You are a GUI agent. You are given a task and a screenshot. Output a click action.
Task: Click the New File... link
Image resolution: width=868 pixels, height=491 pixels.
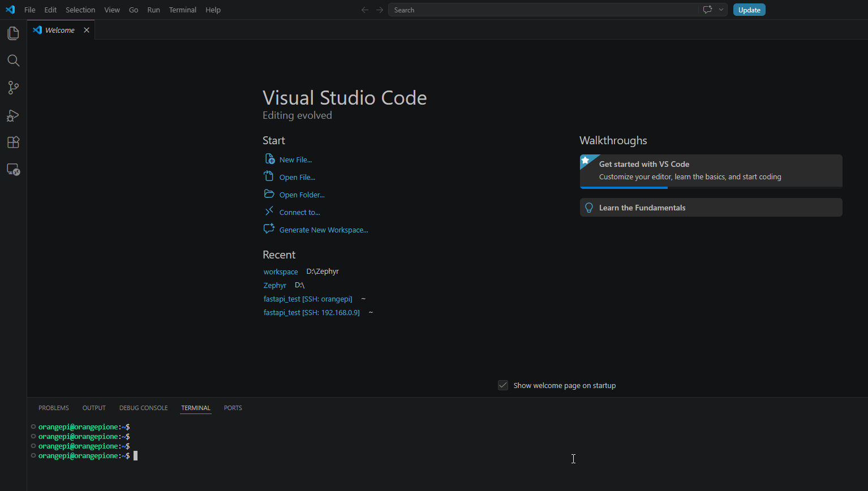tap(295, 160)
